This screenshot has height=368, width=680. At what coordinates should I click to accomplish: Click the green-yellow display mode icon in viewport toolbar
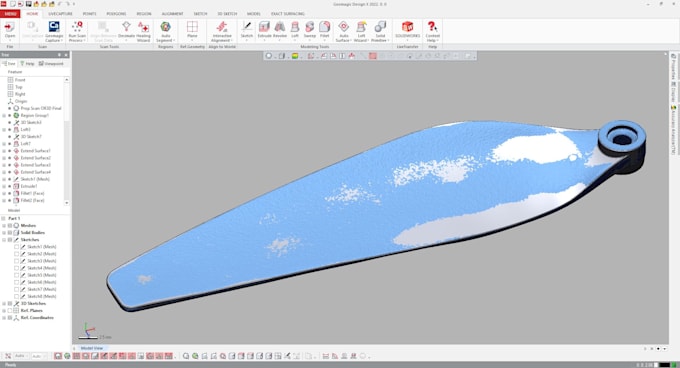295,56
